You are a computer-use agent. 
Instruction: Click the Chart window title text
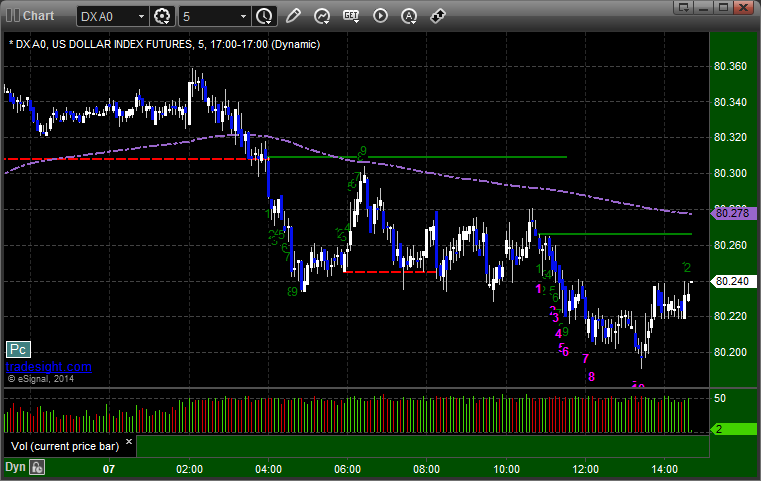tap(38, 16)
